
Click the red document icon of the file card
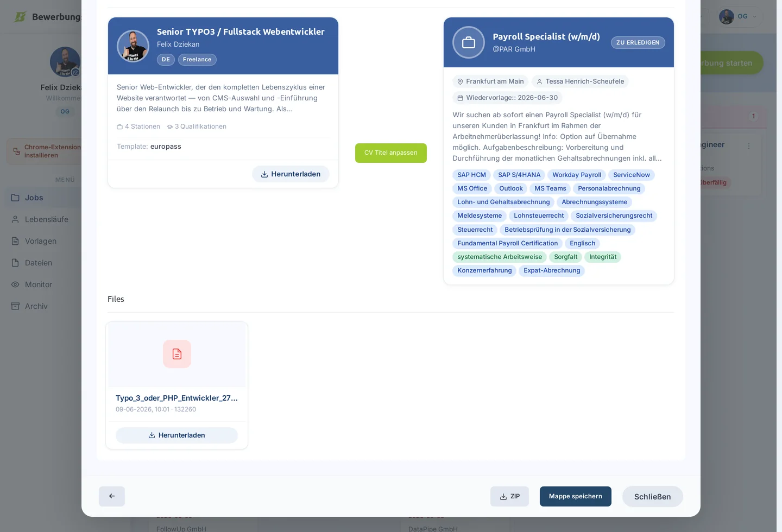[177, 354]
